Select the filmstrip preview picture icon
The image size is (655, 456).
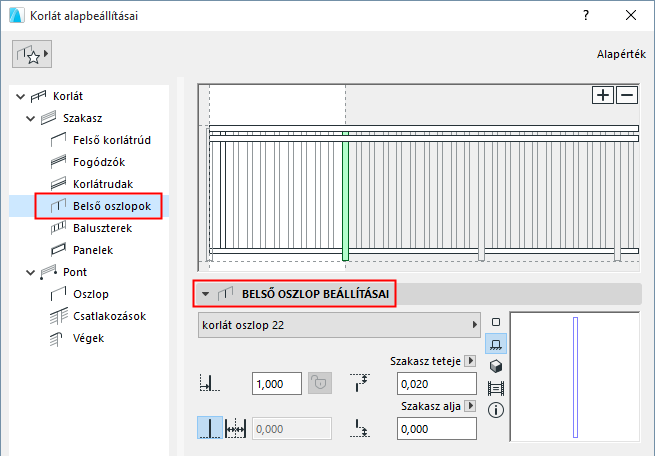click(496, 388)
